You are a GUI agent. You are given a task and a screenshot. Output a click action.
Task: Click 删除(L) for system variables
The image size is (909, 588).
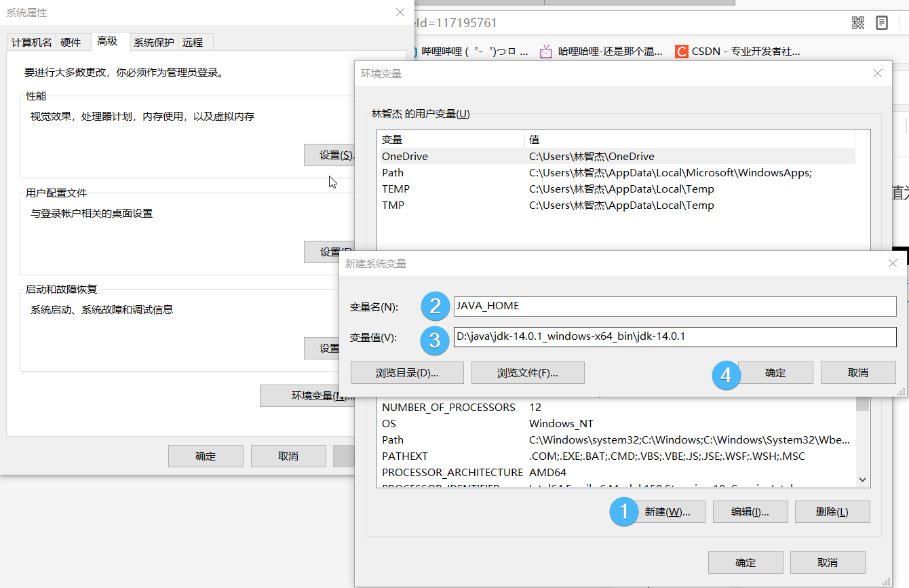(x=832, y=512)
